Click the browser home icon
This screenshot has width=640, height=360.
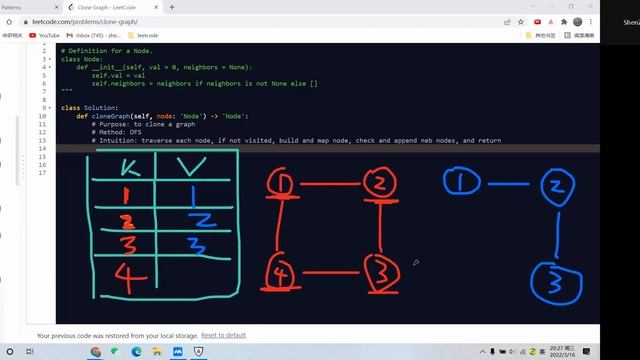(x=9, y=22)
